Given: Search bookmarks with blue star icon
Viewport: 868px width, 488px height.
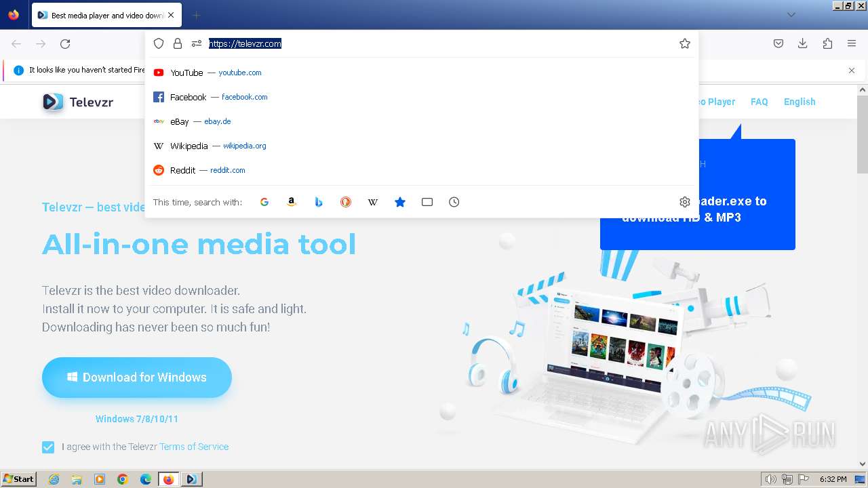Looking at the screenshot, I should [x=400, y=202].
